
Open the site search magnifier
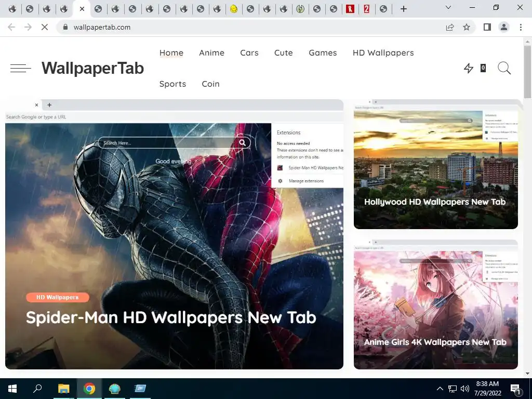[504, 68]
